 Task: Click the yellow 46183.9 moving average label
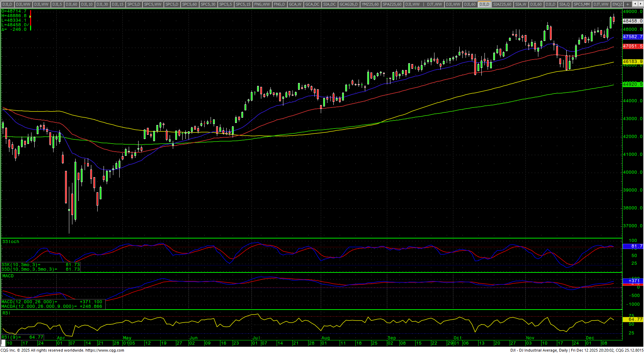pyautogui.click(x=632, y=62)
